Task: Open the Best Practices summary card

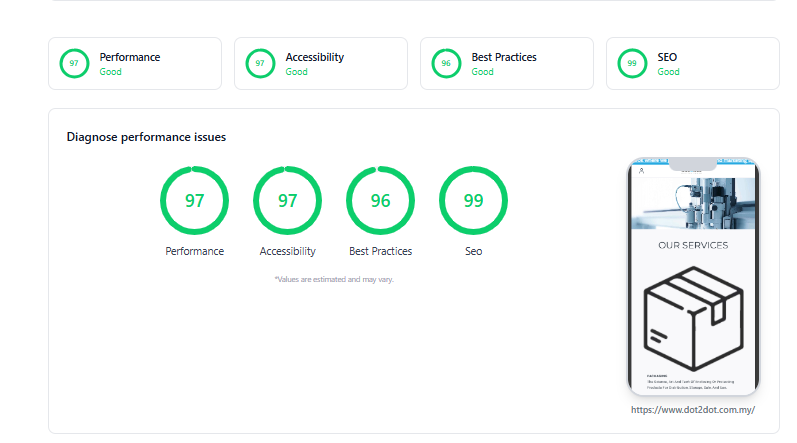Action: 507,64
